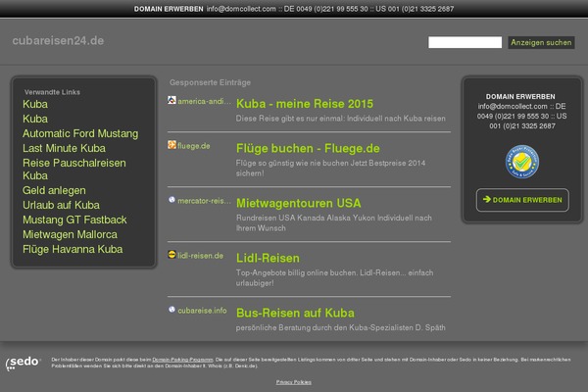Open the second Kuba related link
588x392 pixels.
click(35, 119)
